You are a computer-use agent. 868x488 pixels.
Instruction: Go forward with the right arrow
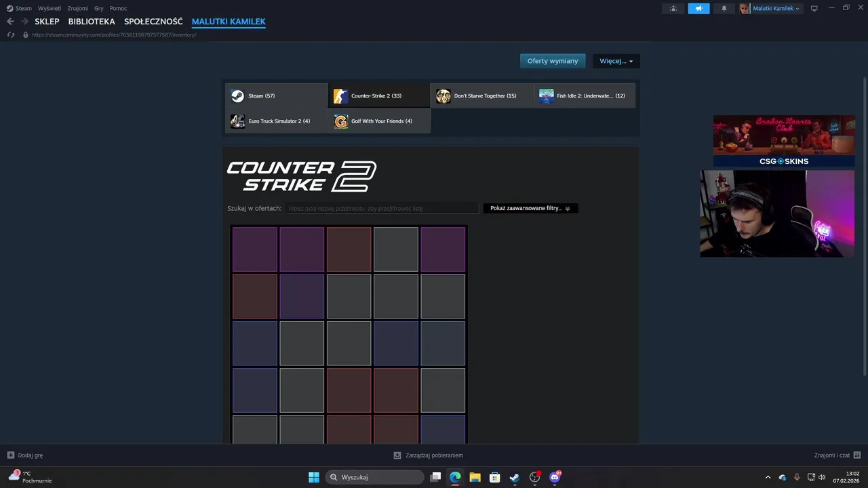coord(24,21)
